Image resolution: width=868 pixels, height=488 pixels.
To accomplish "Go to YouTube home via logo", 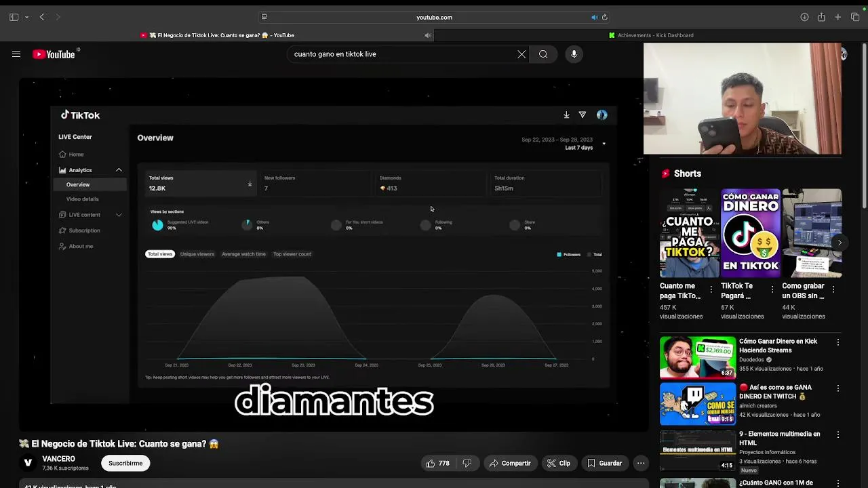I will (54, 54).
